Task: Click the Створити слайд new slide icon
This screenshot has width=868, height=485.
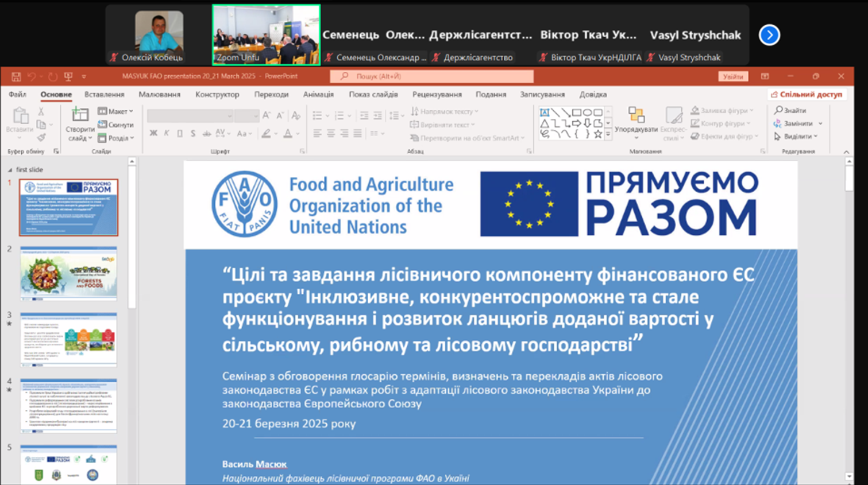Action: (x=79, y=115)
